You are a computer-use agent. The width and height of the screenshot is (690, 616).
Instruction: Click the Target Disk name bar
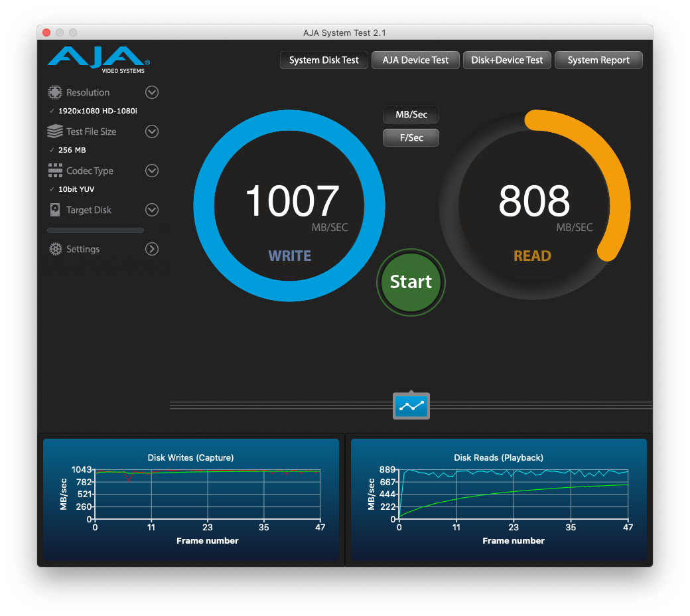coord(96,230)
